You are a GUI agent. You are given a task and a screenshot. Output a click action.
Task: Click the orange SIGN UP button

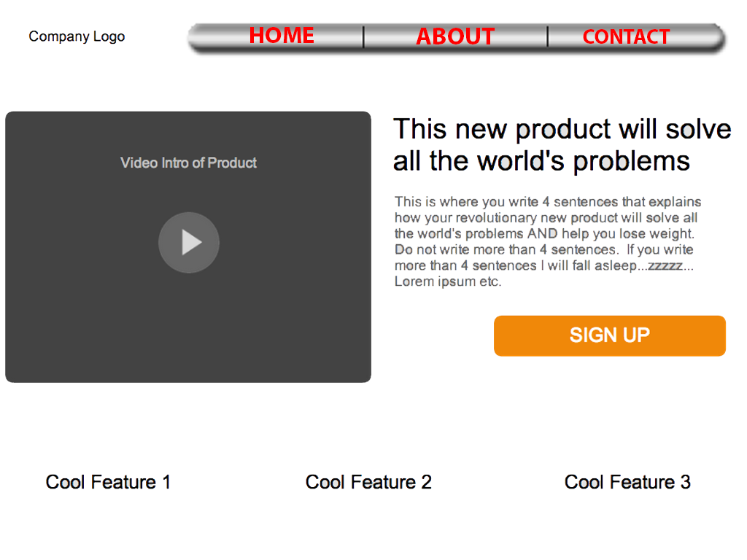609,335
